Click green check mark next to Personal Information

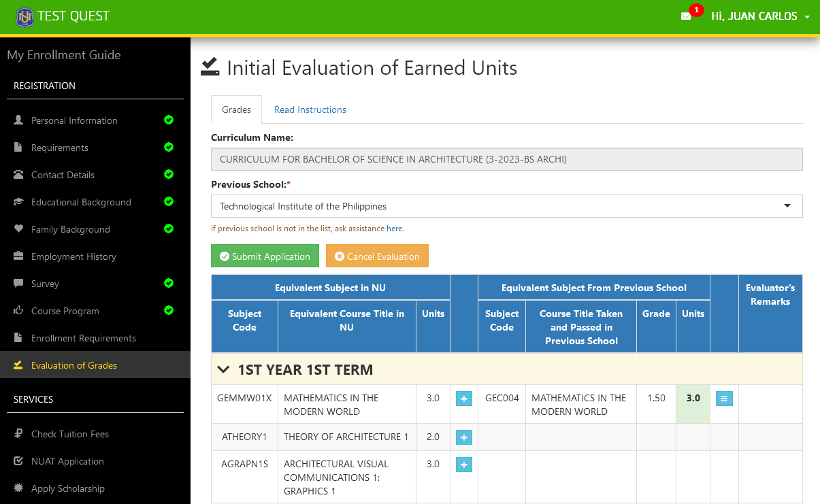click(169, 120)
